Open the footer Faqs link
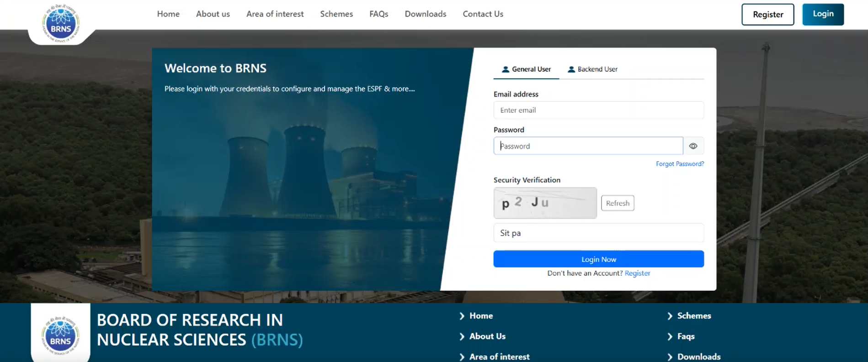Viewport: 868px width, 362px height. pos(686,336)
